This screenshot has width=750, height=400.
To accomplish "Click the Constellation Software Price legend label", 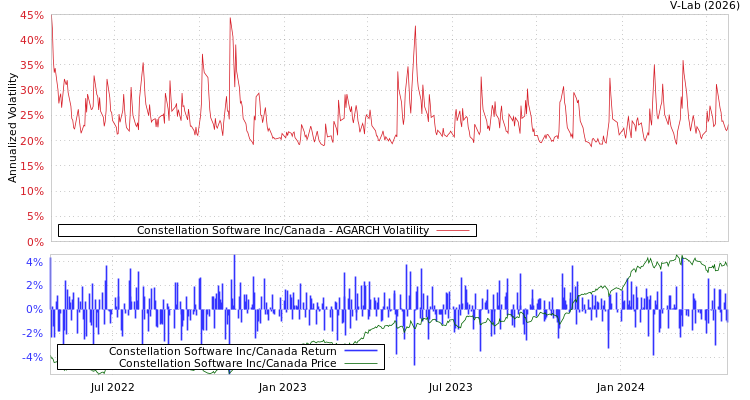I will [227, 363].
